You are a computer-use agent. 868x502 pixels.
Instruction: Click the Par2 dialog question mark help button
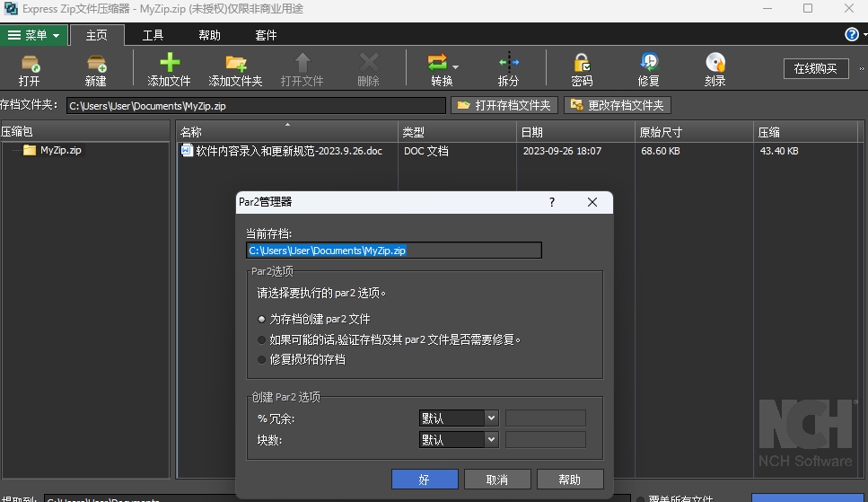(x=552, y=202)
